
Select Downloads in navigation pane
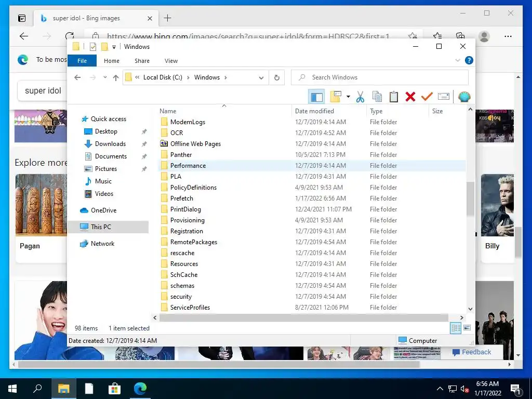pos(110,144)
